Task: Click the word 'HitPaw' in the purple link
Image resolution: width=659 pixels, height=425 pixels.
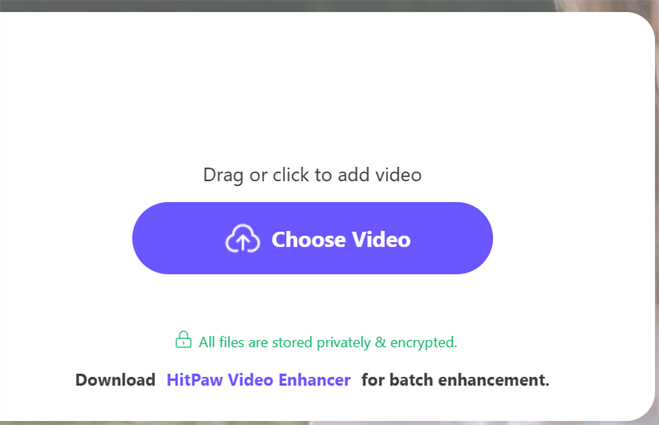Action: (195, 380)
